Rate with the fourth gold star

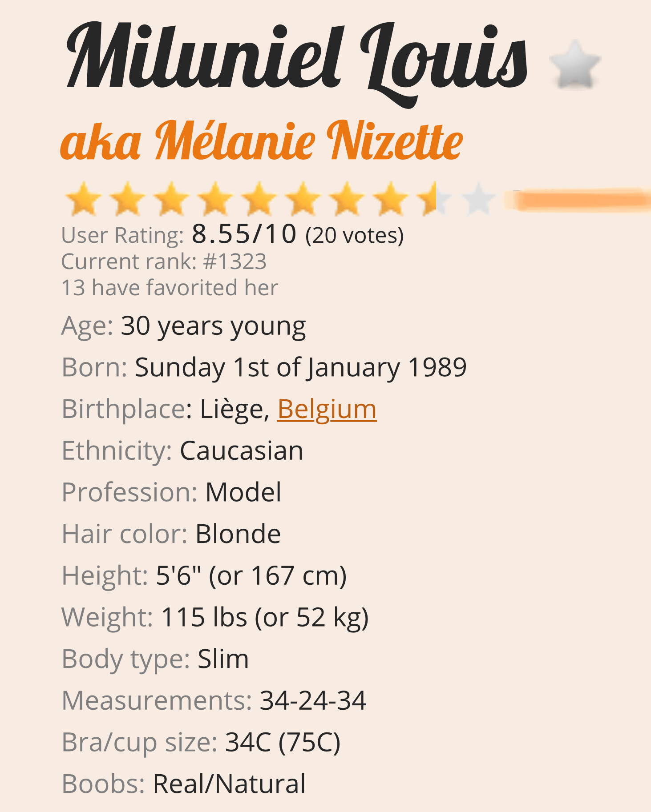pyautogui.click(x=215, y=199)
